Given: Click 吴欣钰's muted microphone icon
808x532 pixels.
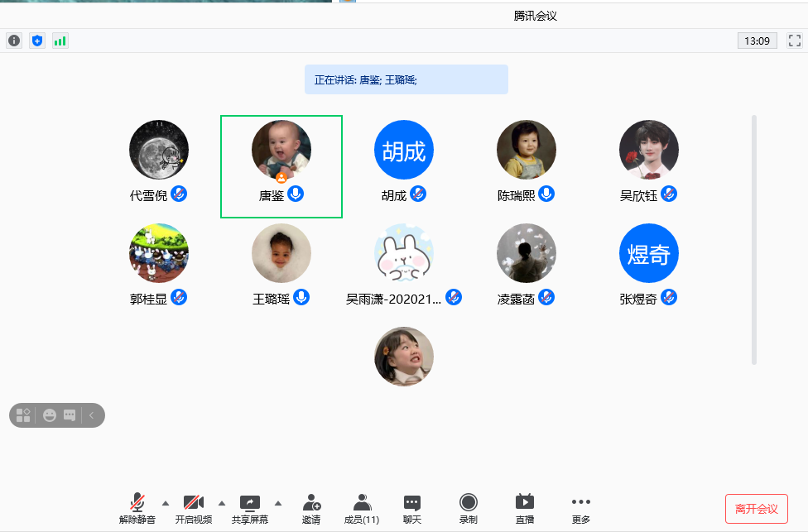Looking at the screenshot, I should click(x=669, y=194).
